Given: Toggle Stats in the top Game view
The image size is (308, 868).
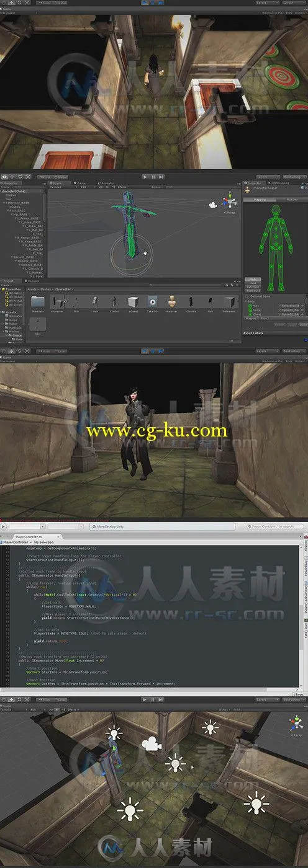Looking at the screenshot, I should 289,13.
